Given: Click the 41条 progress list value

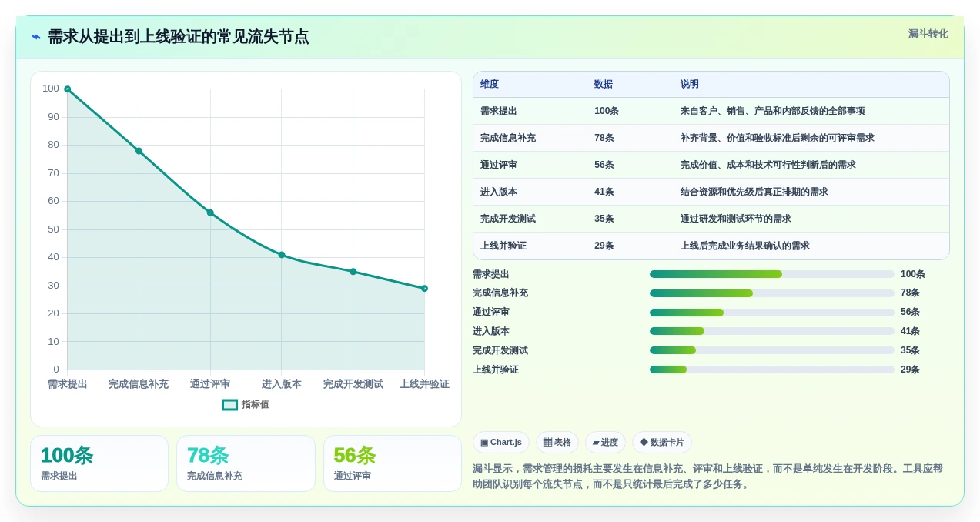Looking at the screenshot, I should coord(910,331).
